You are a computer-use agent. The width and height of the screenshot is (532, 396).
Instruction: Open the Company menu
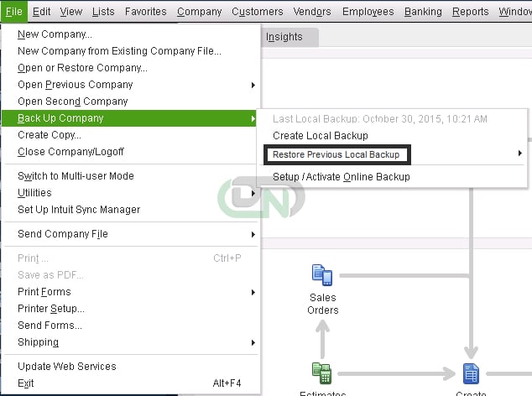[199, 12]
